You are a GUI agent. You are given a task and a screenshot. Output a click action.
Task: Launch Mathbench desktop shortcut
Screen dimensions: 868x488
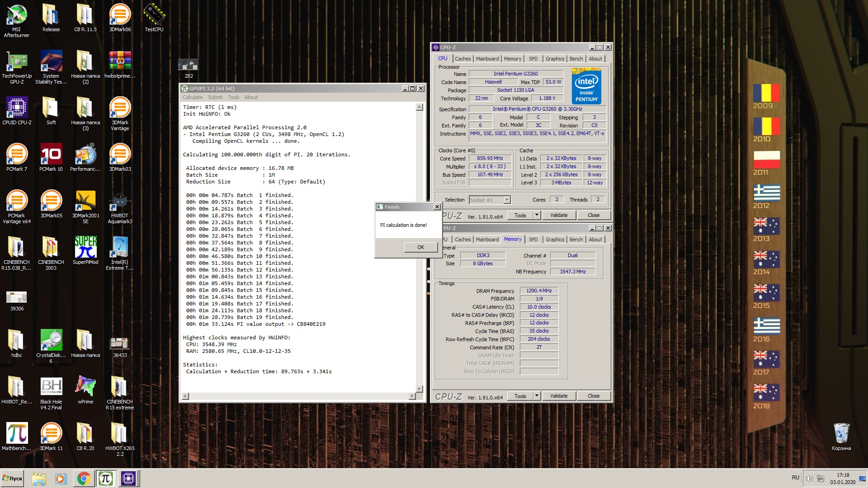(17, 436)
